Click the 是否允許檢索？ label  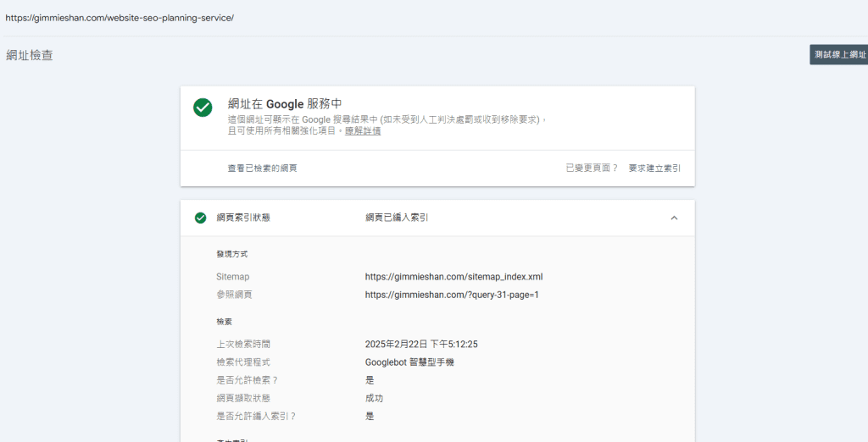tap(248, 380)
